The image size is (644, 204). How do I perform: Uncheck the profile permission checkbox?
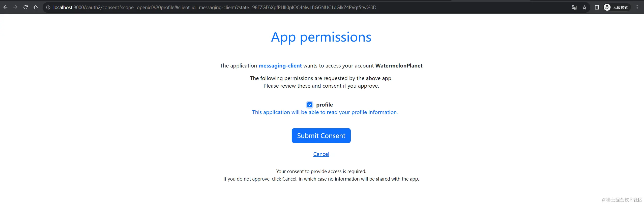click(310, 105)
